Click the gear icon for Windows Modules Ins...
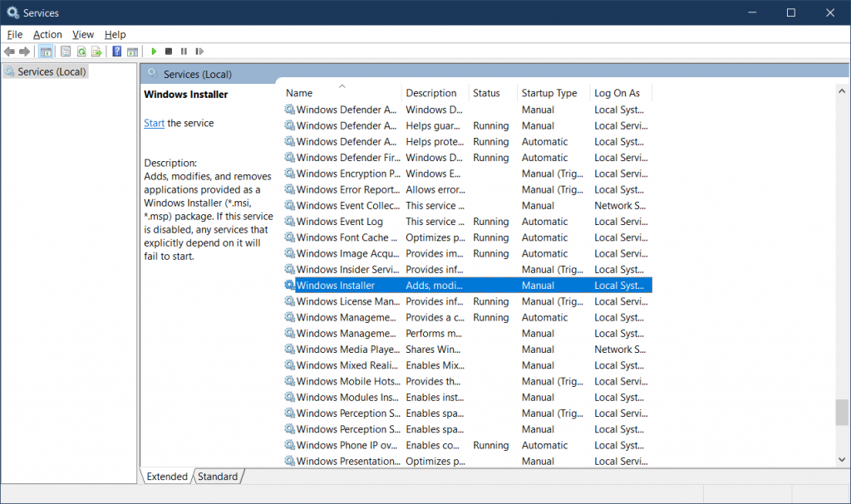The width and height of the screenshot is (851, 504). click(x=290, y=397)
